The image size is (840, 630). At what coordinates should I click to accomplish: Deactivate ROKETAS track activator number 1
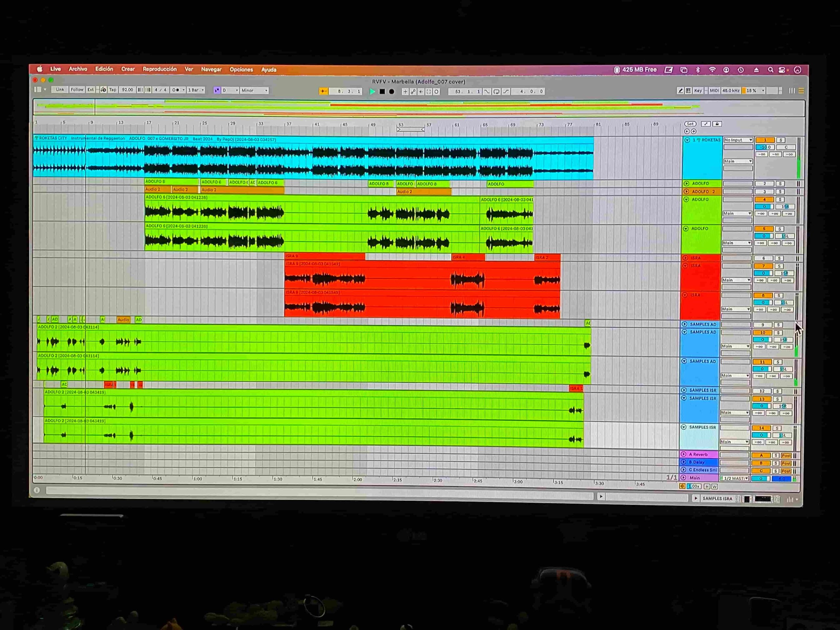(765, 140)
